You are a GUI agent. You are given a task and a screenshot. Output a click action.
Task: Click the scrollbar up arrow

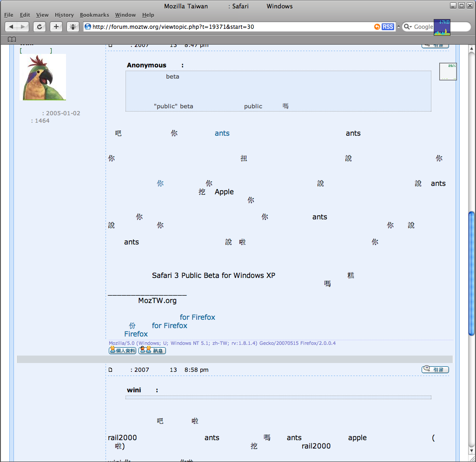[x=471, y=48]
